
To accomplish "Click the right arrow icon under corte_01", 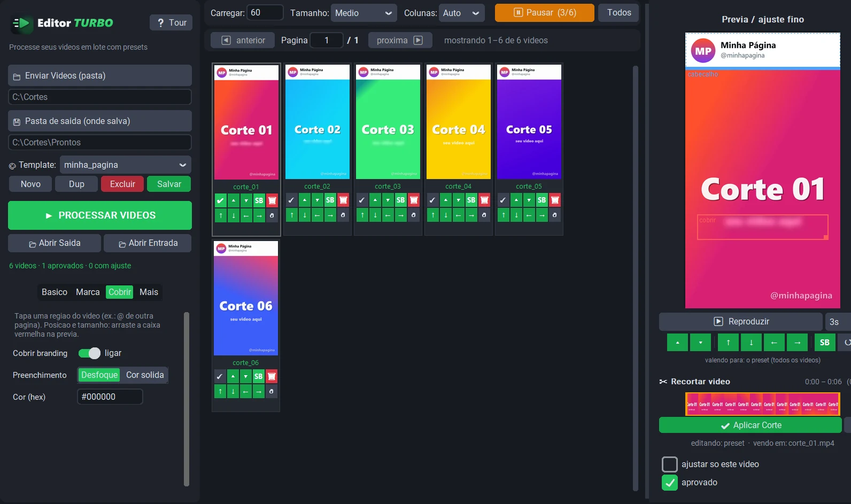I will point(259,216).
